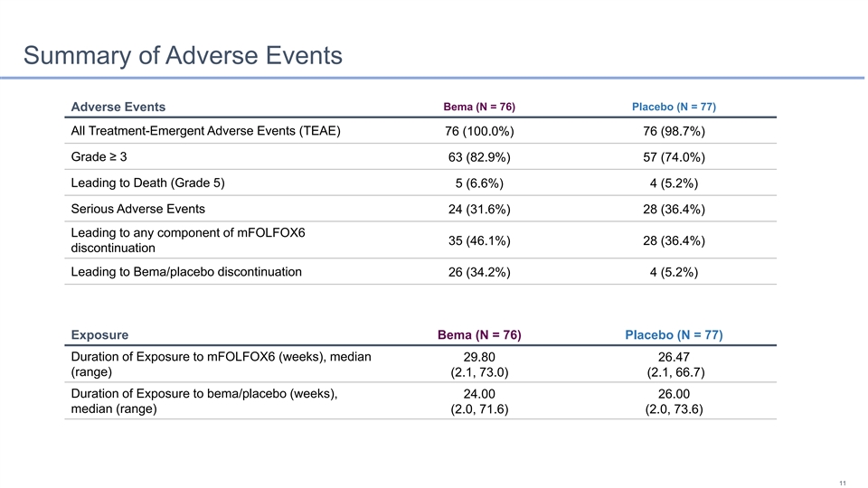Click the blue "Placebo (N = 77)" header in top table
The width and height of the screenshot is (868, 488).
pos(674,108)
